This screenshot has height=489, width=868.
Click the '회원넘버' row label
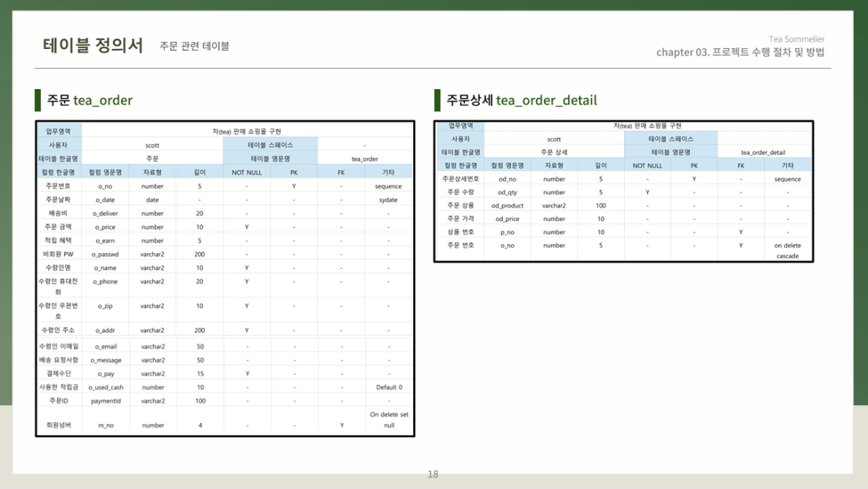pos(59,425)
